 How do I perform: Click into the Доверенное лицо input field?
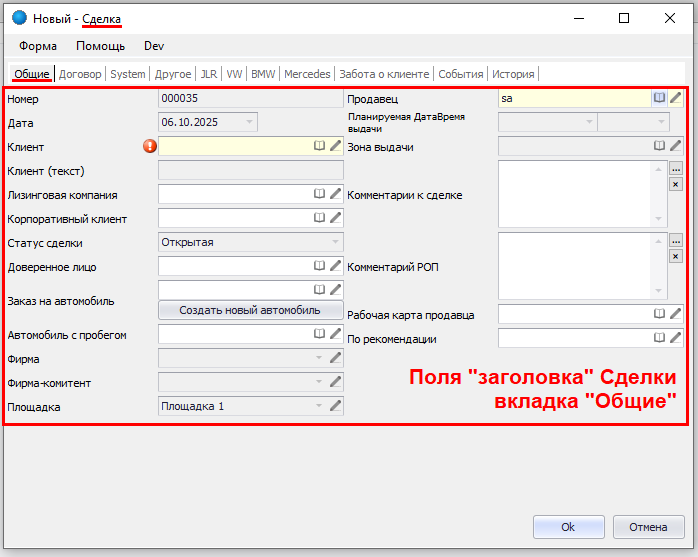234,267
